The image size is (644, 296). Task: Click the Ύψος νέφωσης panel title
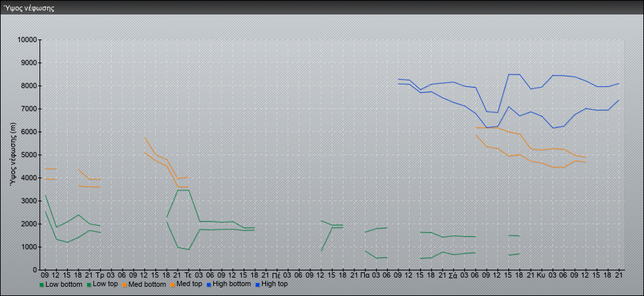[29, 8]
